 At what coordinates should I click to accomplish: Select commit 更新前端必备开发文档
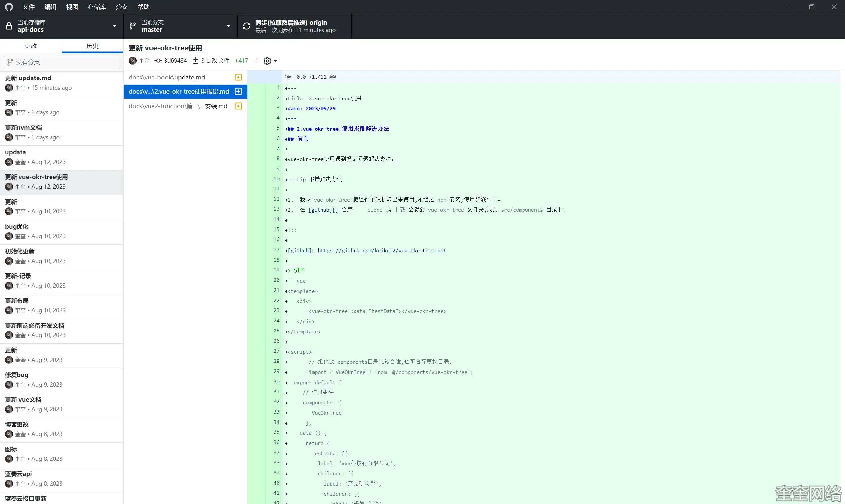62,331
